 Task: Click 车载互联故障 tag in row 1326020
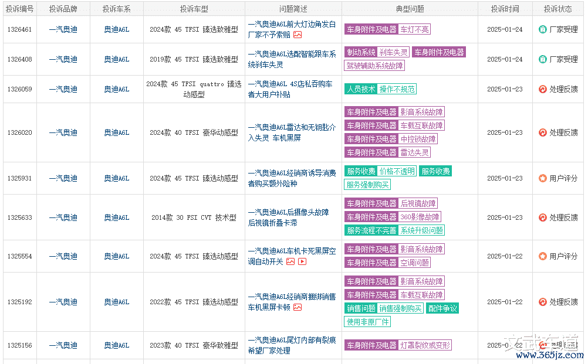pyautogui.click(x=421, y=125)
